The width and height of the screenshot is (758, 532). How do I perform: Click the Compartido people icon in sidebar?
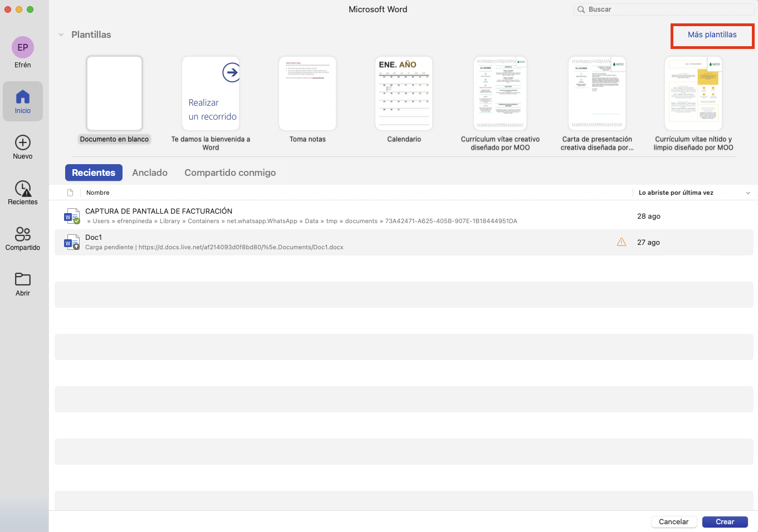(22, 235)
